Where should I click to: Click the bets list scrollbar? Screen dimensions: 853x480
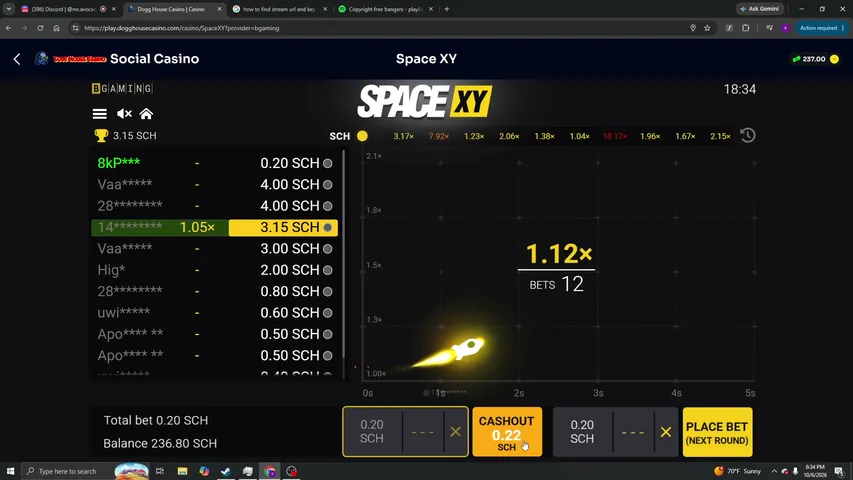click(x=344, y=254)
